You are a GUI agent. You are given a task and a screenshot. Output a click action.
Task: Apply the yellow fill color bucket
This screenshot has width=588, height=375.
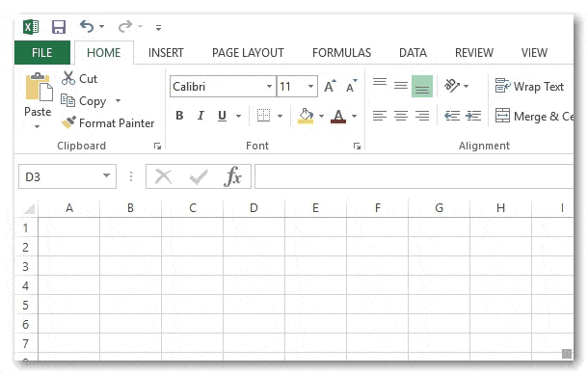(x=306, y=116)
